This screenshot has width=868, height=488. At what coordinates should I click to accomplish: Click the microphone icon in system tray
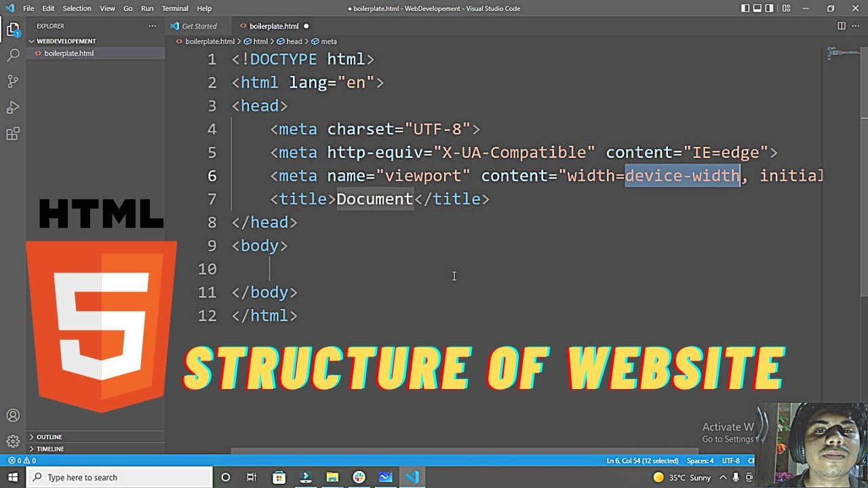[735, 477]
